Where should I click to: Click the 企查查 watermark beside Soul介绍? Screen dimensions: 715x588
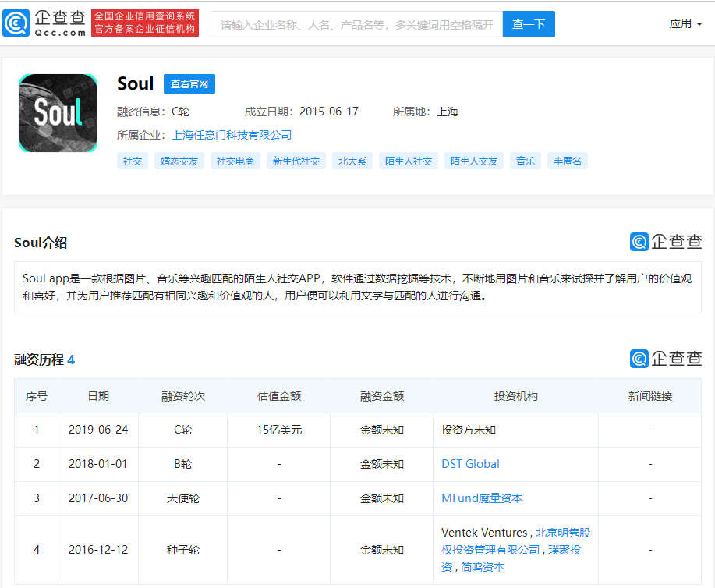coord(667,242)
